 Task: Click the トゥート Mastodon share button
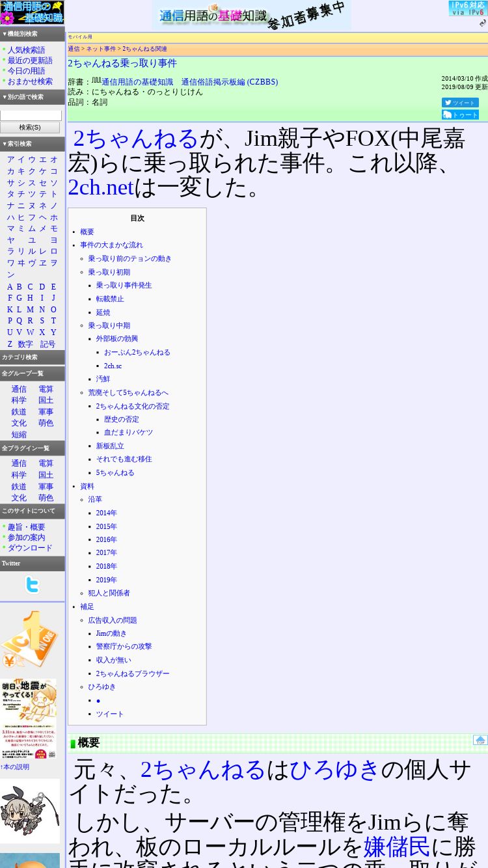(460, 115)
